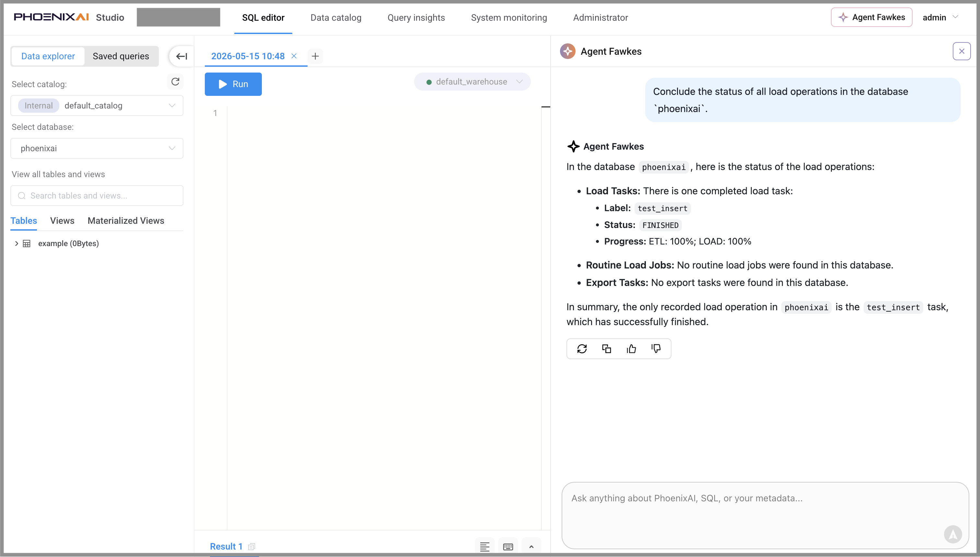Refresh the catalog list

(x=175, y=82)
